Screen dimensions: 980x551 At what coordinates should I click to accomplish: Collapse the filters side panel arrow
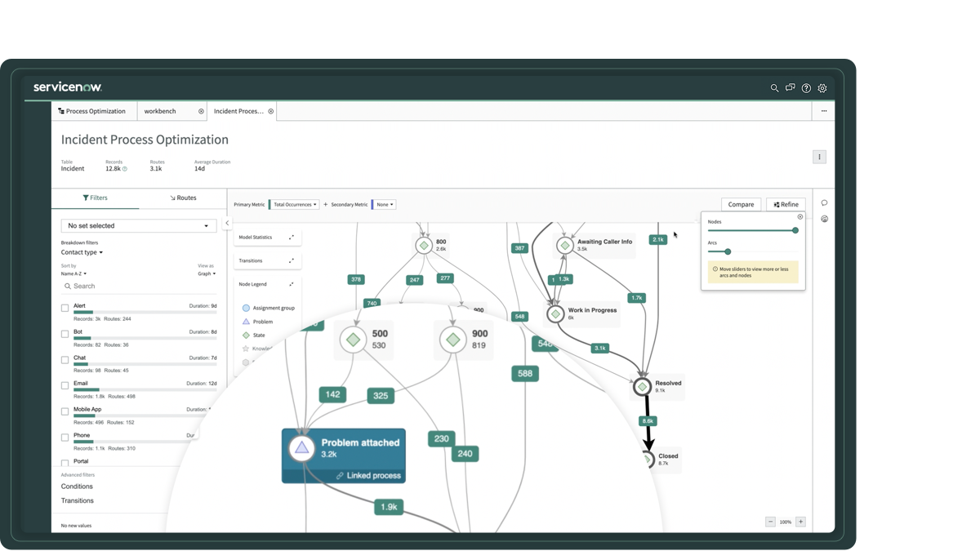pyautogui.click(x=227, y=223)
